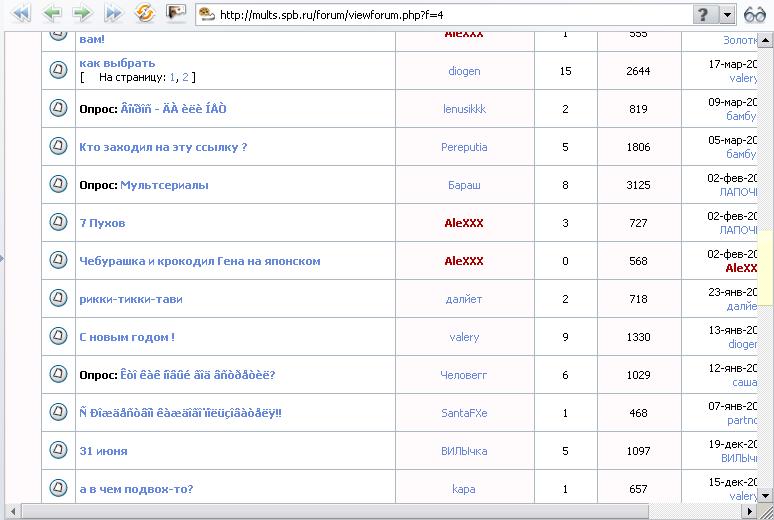Click the fast-forward double-arrow icon
774x520 pixels.
[113, 13]
